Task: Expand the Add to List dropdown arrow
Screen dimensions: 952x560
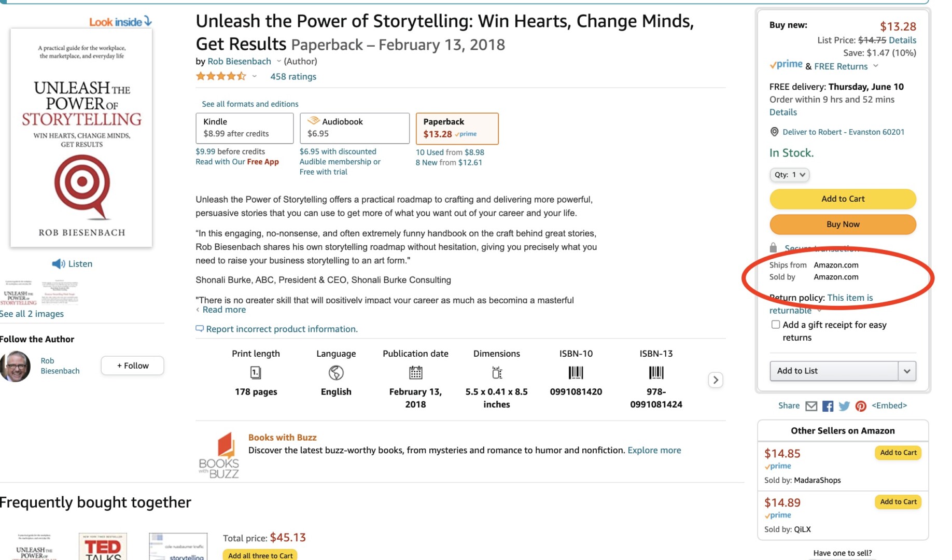Action: 907,371
